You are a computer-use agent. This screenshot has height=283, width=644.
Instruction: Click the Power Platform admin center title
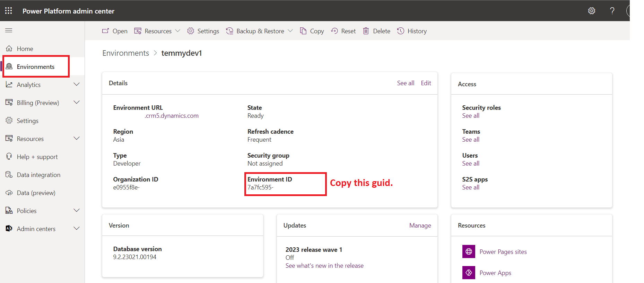[68, 11]
